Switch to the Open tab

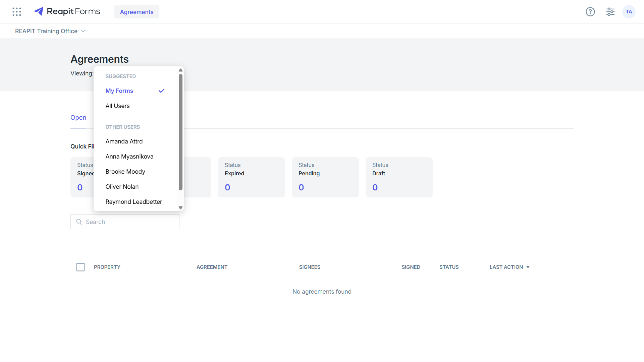[78, 118]
